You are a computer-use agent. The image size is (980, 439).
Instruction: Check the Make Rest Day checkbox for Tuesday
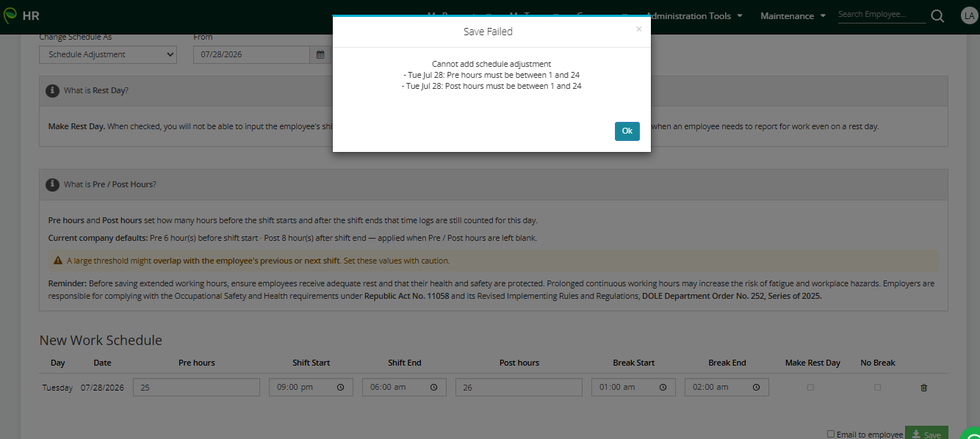click(810, 387)
